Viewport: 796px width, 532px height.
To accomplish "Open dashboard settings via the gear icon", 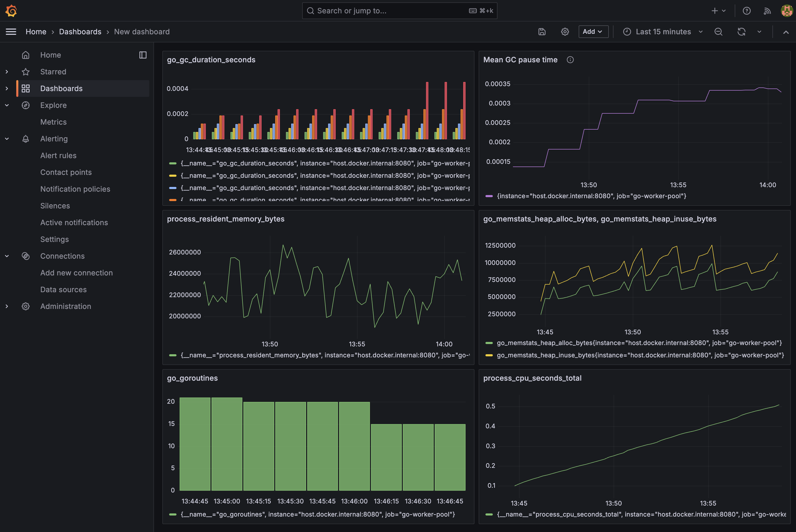I will (x=565, y=32).
